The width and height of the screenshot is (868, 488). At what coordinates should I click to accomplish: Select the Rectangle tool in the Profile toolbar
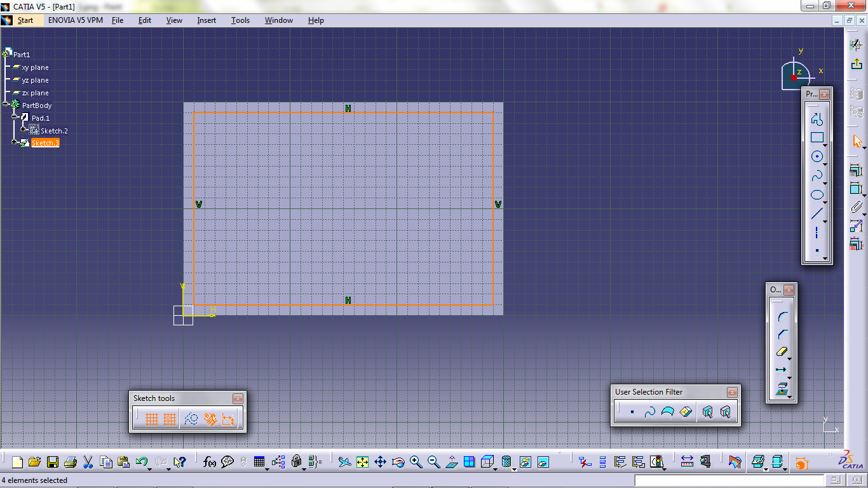[x=817, y=137]
